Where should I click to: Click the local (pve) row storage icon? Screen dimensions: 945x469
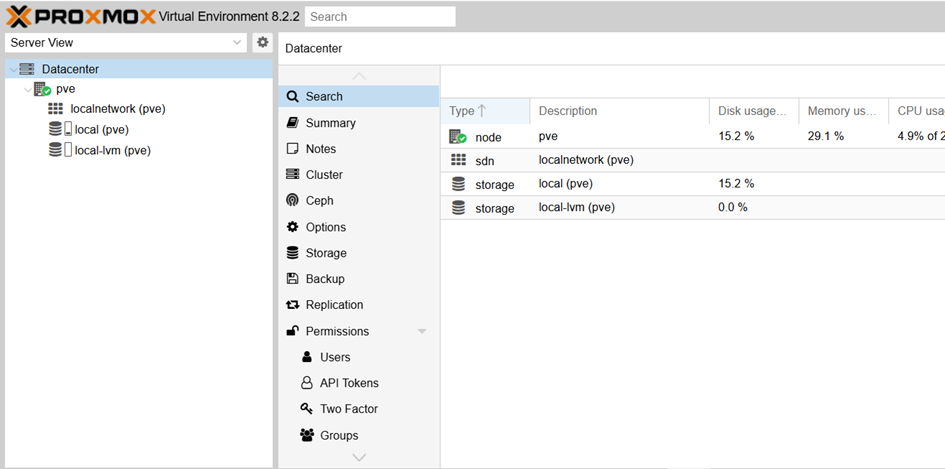(458, 184)
